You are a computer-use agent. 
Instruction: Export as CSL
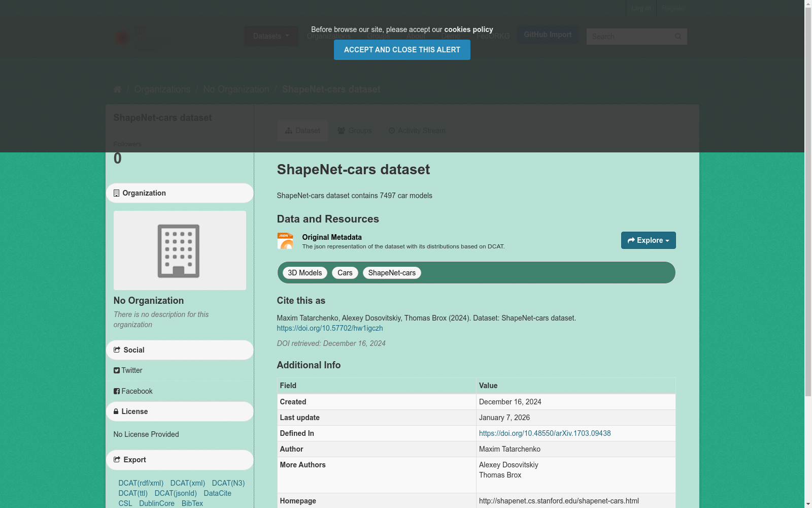pyautogui.click(x=125, y=503)
